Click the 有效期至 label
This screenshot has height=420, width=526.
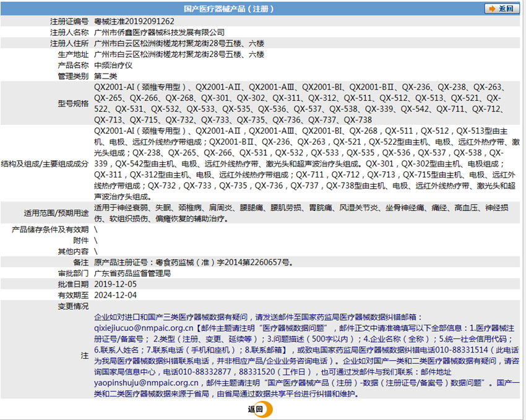pos(73,295)
